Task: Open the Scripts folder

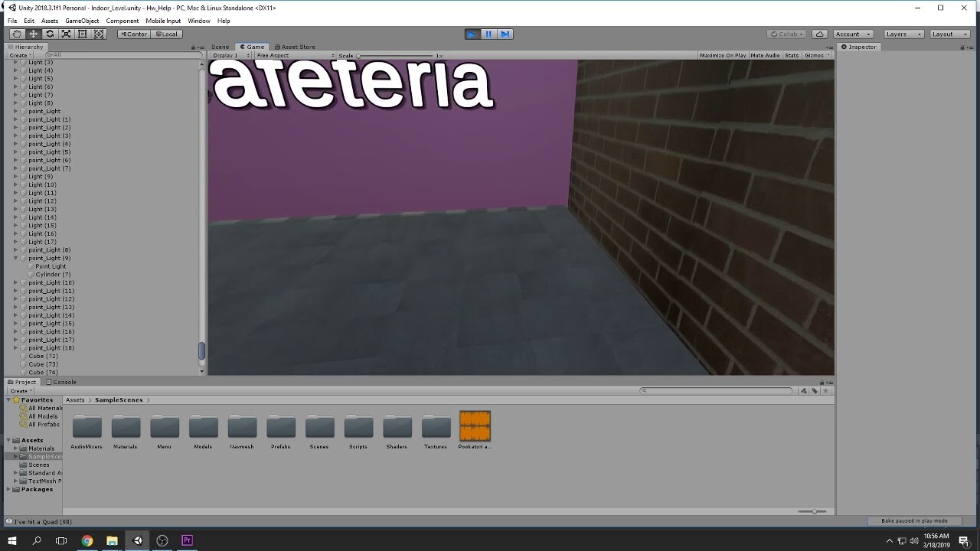Action: coord(358,432)
